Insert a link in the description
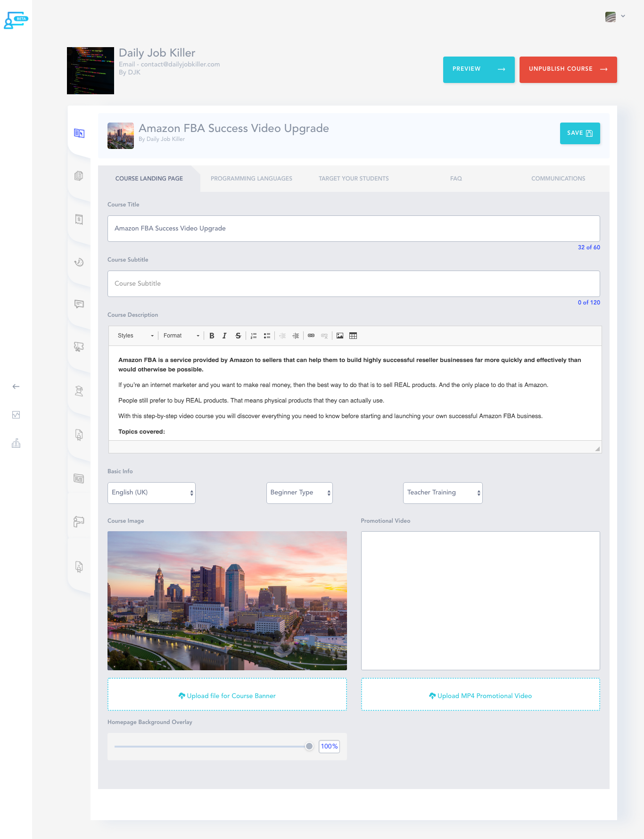This screenshot has width=644, height=839. 311,336
